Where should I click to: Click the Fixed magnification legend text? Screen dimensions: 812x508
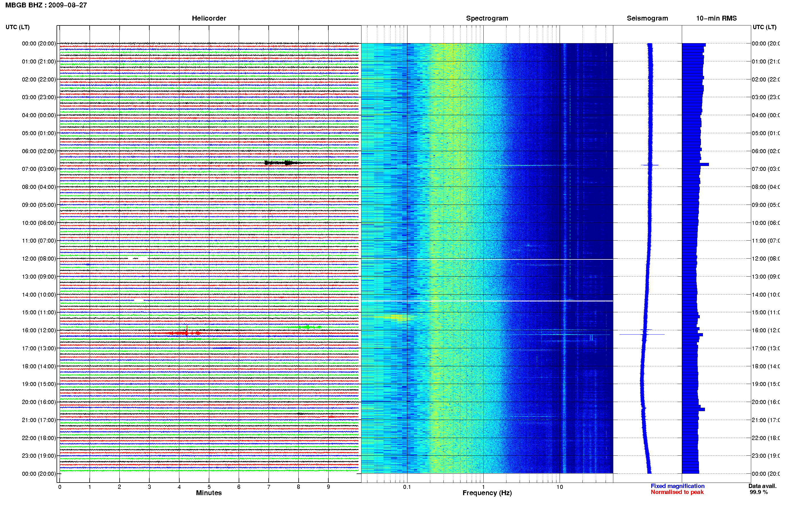[678, 486]
